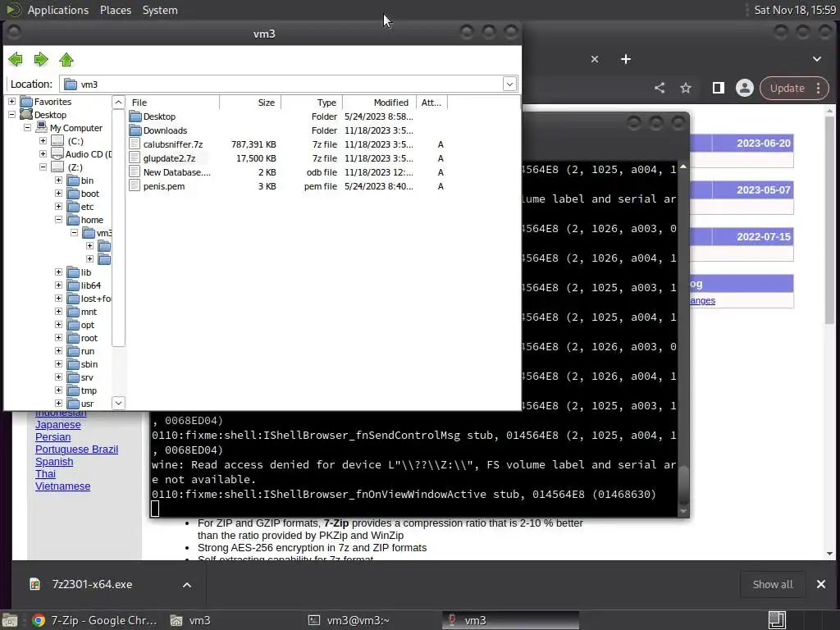The image size is (840, 630).
Task: Expand the Audio CD drive node
Action: tap(43, 153)
